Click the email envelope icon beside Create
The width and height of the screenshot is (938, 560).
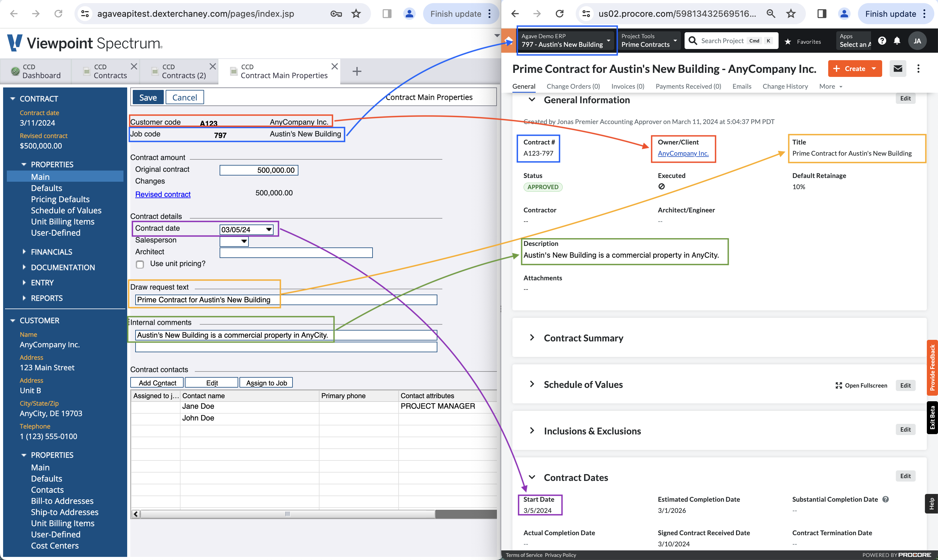(x=898, y=68)
